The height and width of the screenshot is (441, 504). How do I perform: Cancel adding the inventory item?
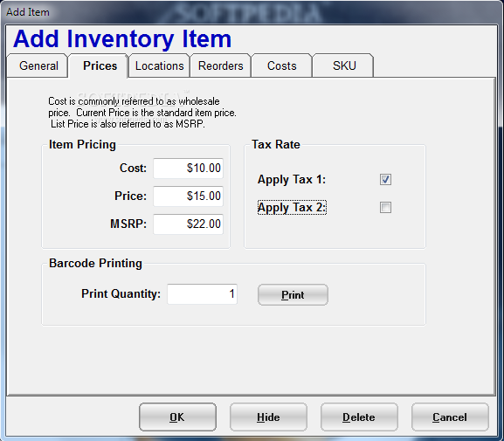pyautogui.click(x=450, y=417)
